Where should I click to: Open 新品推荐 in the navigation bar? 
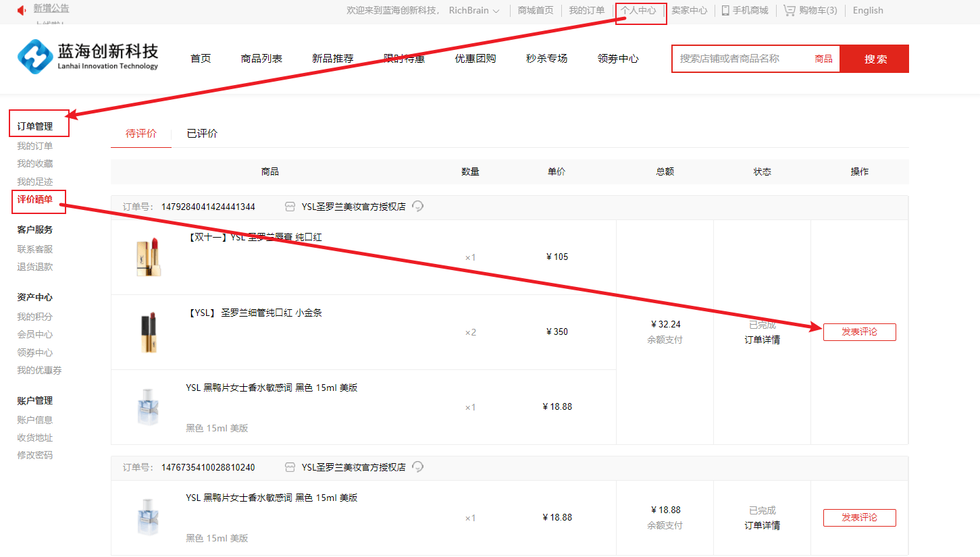pyautogui.click(x=332, y=59)
